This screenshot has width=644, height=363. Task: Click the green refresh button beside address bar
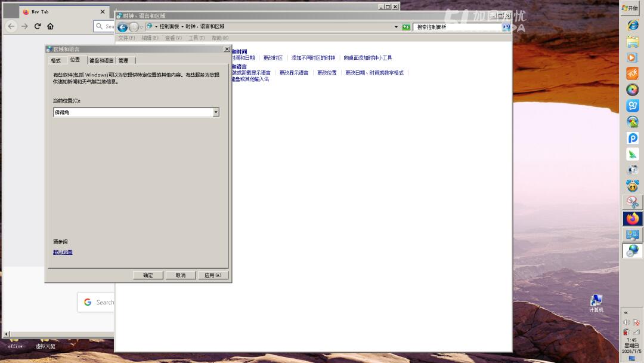coord(406,27)
